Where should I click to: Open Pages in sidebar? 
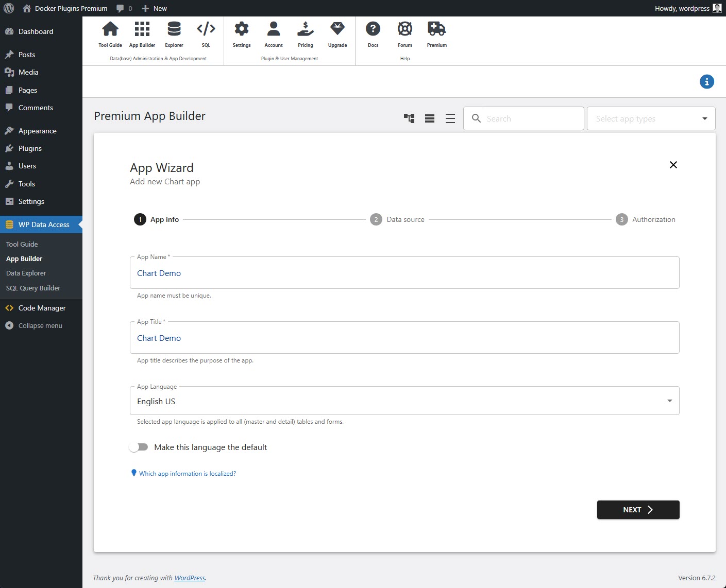pyautogui.click(x=41, y=90)
